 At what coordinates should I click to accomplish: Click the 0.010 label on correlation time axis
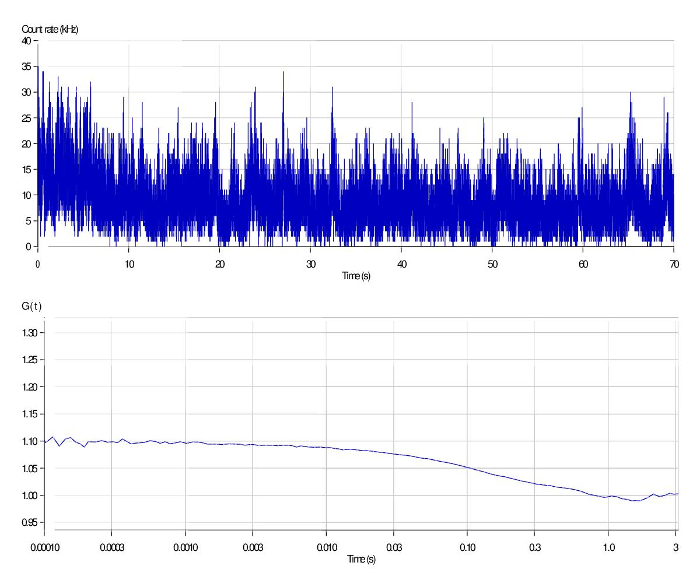click(327, 547)
